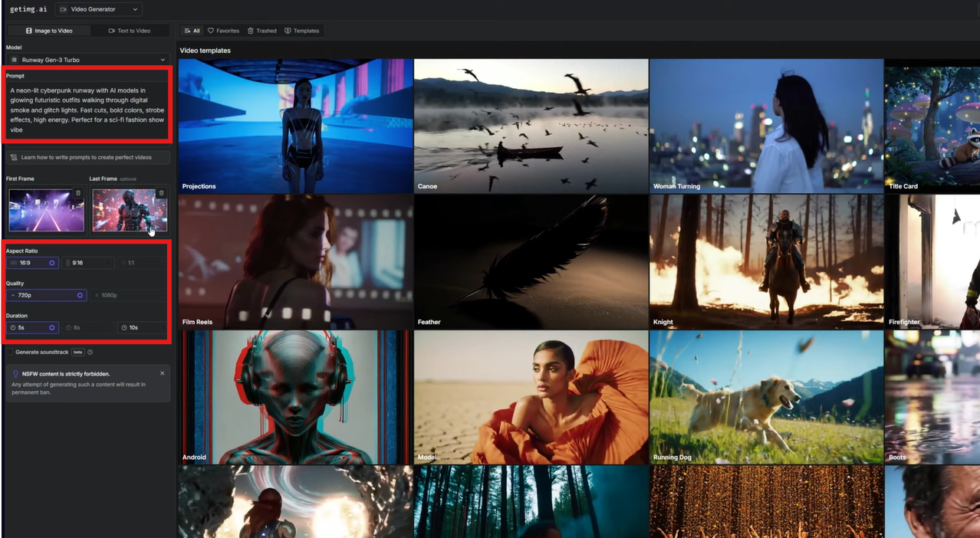The height and width of the screenshot is (538, 980).
Task: Open the Woman Turning video template
Action: (x=766, y=126)
